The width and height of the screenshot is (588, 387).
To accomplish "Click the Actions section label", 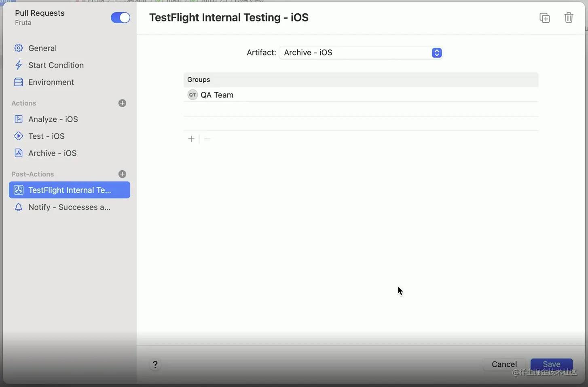I will tap(23, 103).
